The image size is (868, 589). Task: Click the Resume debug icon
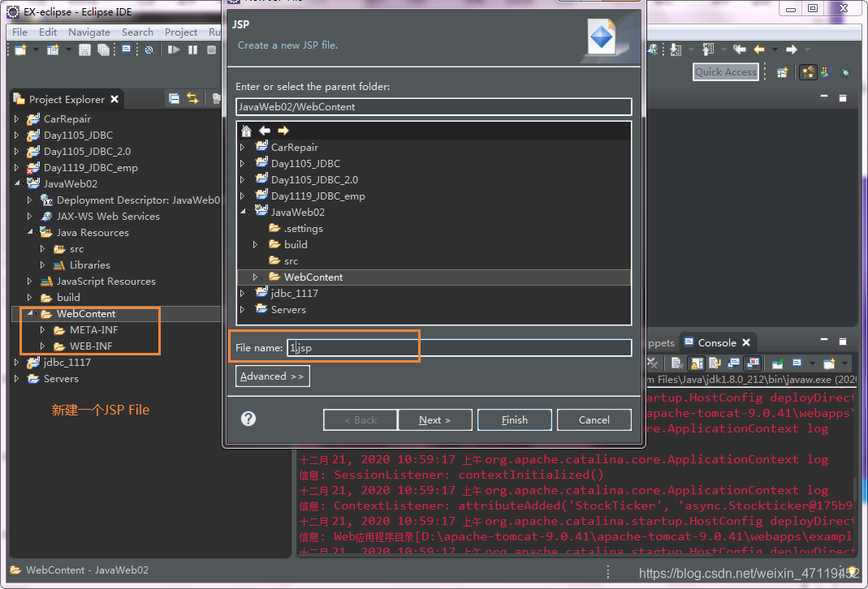coord(174,49)
